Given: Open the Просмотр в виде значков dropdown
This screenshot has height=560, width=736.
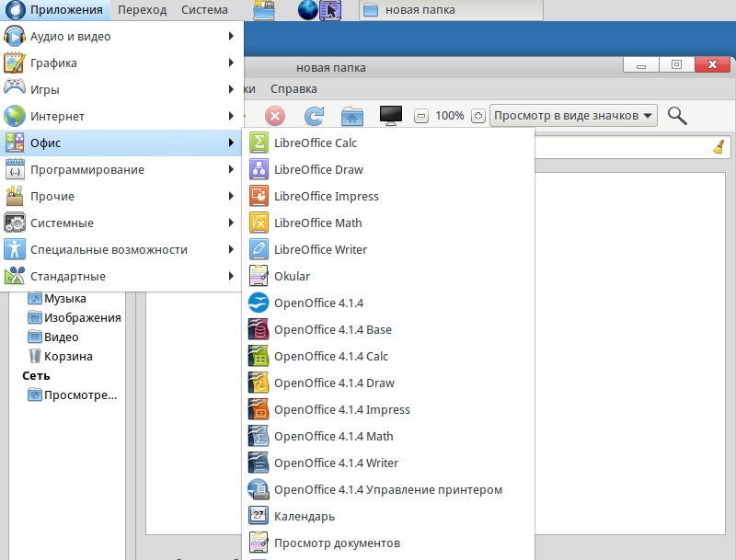Looking at the screenshot, I should (x=573, y=115).
